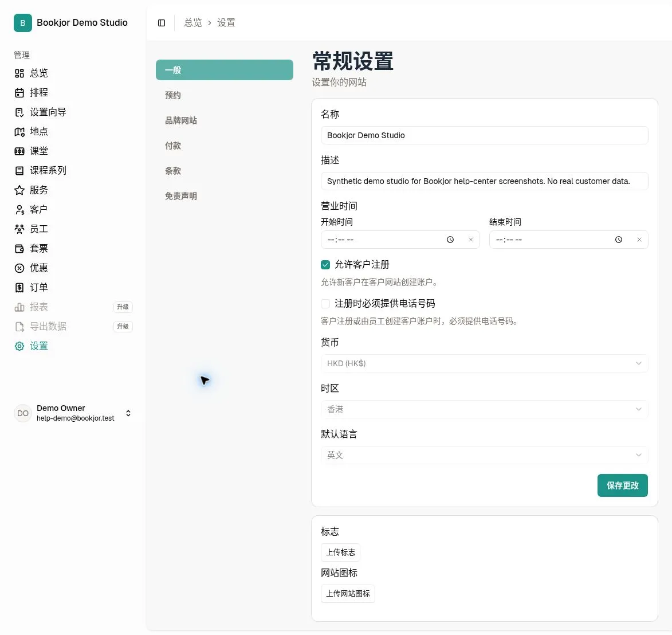Open the 地点 map icon
The width and height of the screenshot is (672, 635).
[19, 132]
